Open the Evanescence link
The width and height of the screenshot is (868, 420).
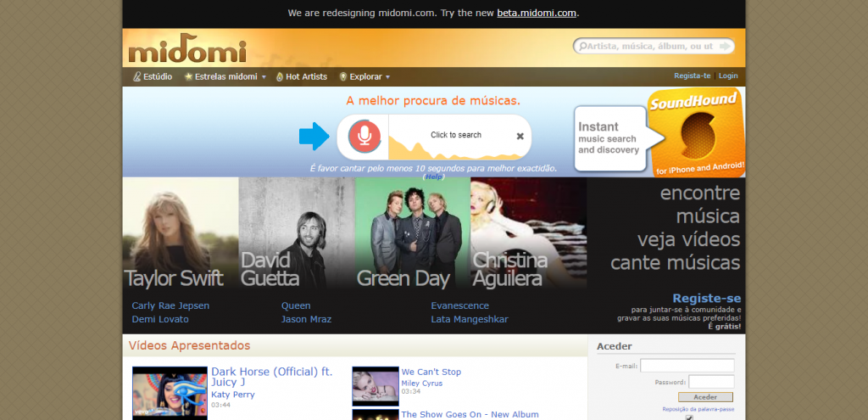tap(460, 305)
